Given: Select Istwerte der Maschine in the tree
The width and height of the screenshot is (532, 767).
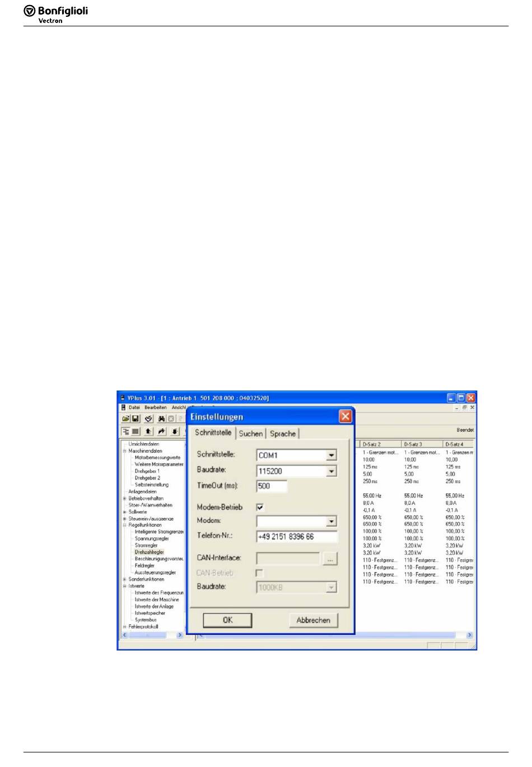Looking at the screenshot, I should click(x=157, y=599).
